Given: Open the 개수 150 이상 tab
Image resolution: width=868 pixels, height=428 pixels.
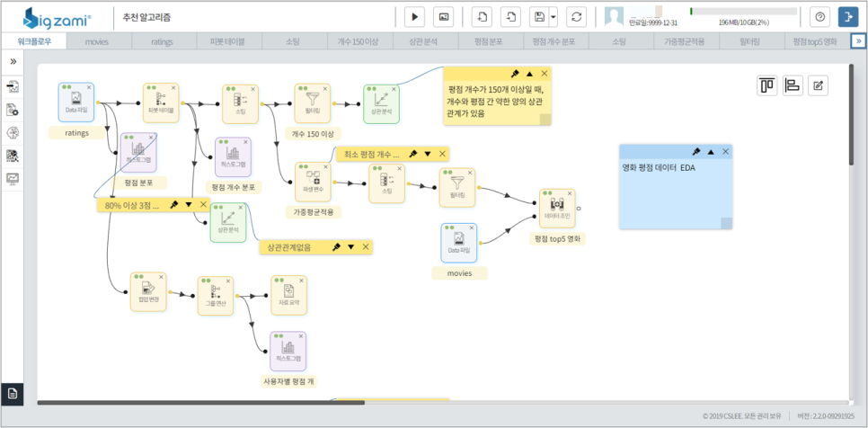Looking at the screenshot, I should click(359, 41).
